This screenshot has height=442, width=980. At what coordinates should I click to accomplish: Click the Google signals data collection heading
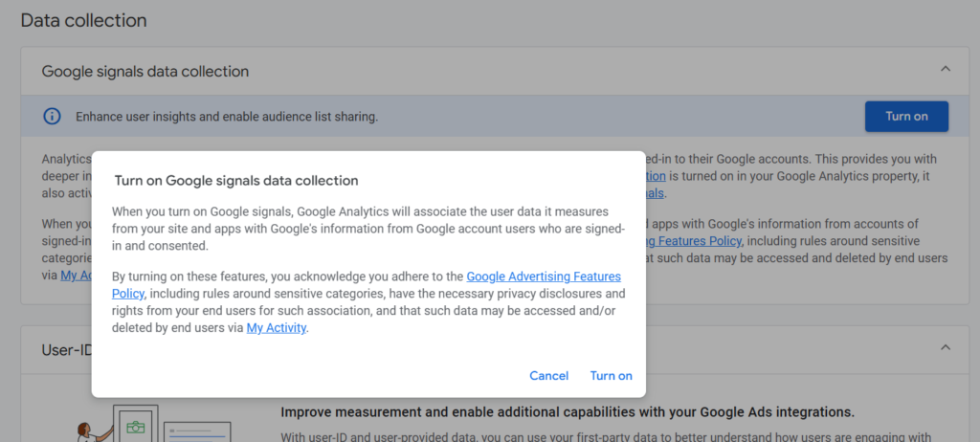point(145,71)
